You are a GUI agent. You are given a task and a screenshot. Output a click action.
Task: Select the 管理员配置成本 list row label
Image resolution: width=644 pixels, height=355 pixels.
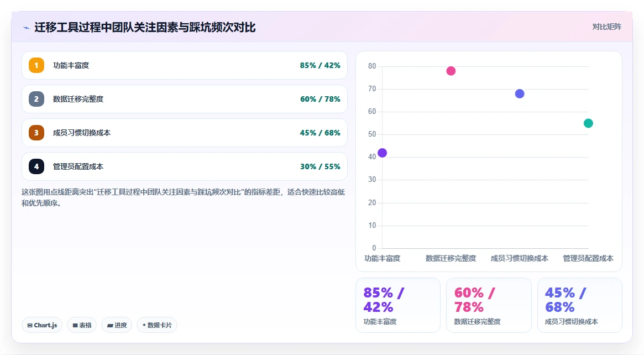(x=78, y=166)
